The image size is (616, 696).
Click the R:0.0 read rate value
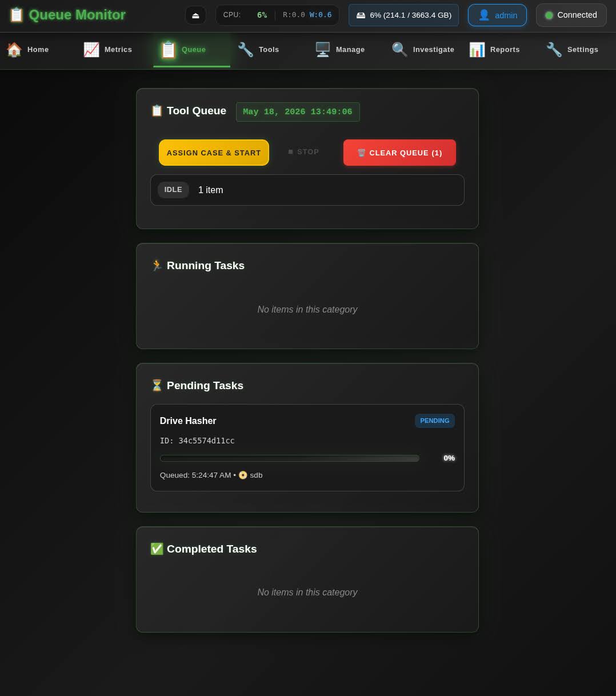pos(294,15)
